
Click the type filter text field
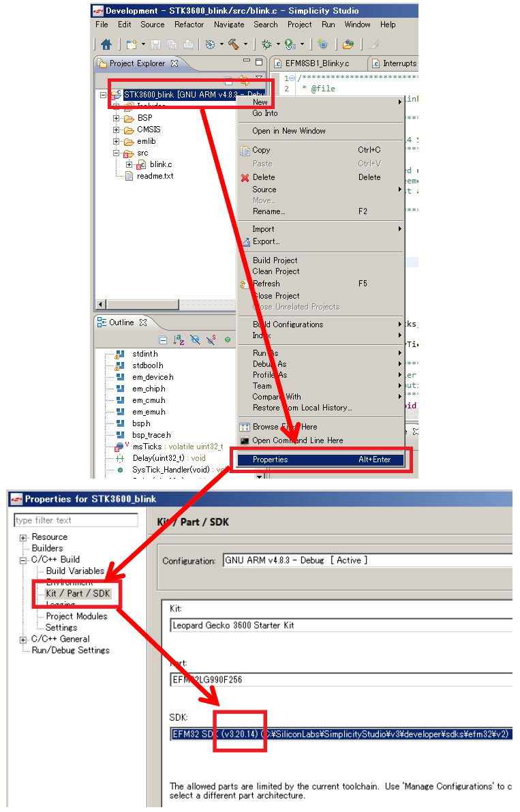click(x=76, y=520)
